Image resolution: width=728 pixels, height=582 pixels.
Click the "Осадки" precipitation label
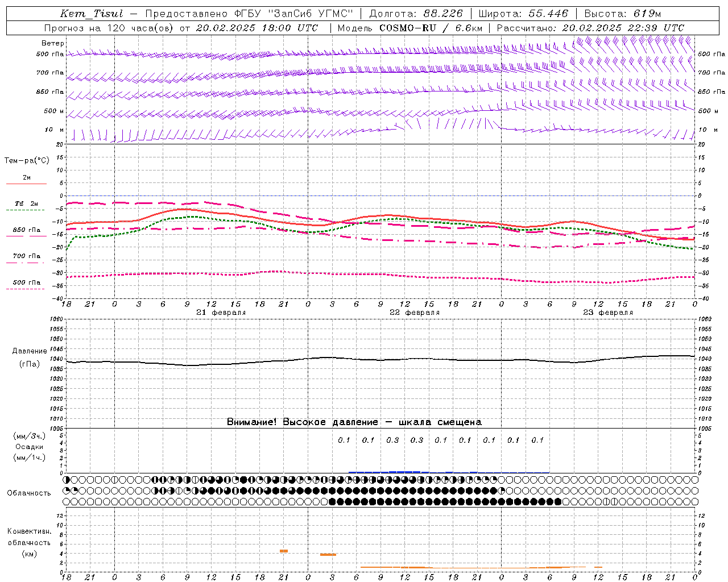tap(30, 447)
